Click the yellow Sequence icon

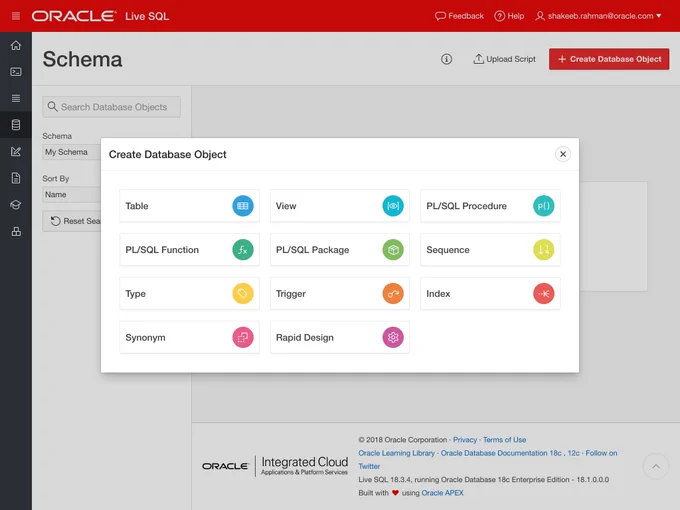[x=543, y=250]
